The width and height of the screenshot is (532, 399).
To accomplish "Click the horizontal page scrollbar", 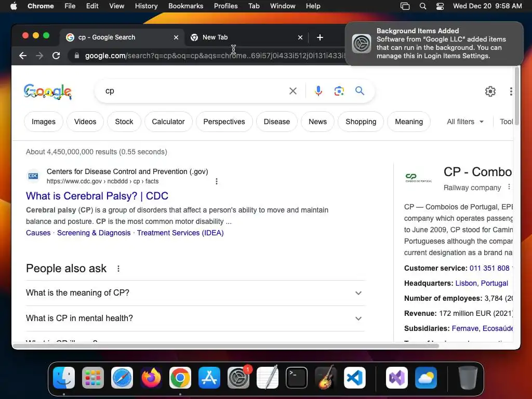I will point(226,345).
